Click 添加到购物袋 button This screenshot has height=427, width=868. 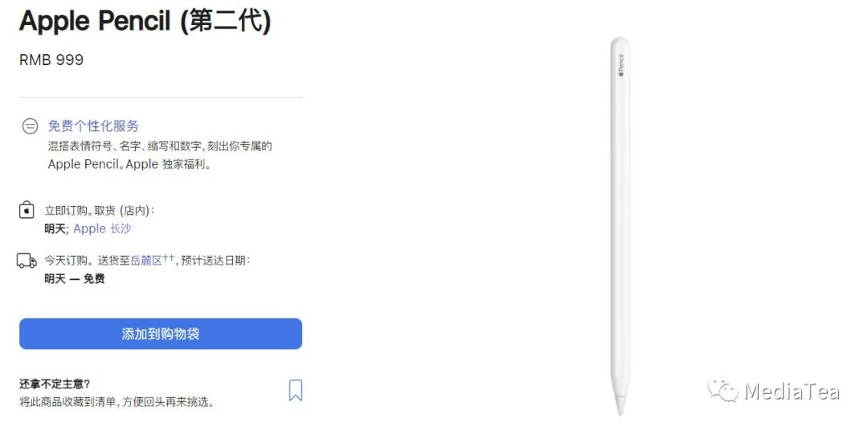coord(161,334)
